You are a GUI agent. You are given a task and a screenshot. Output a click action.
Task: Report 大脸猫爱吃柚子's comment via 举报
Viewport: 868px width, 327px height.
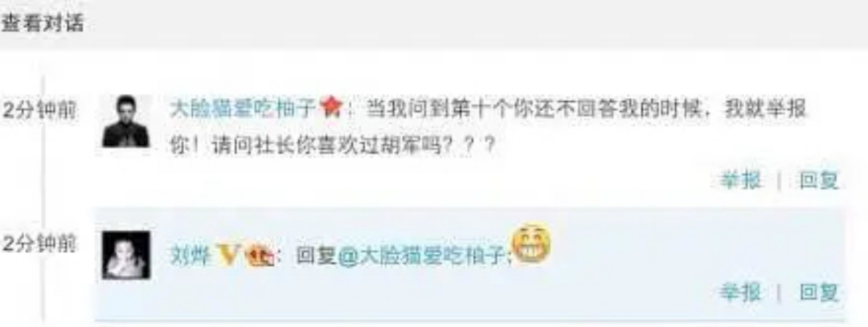(740, 181)
